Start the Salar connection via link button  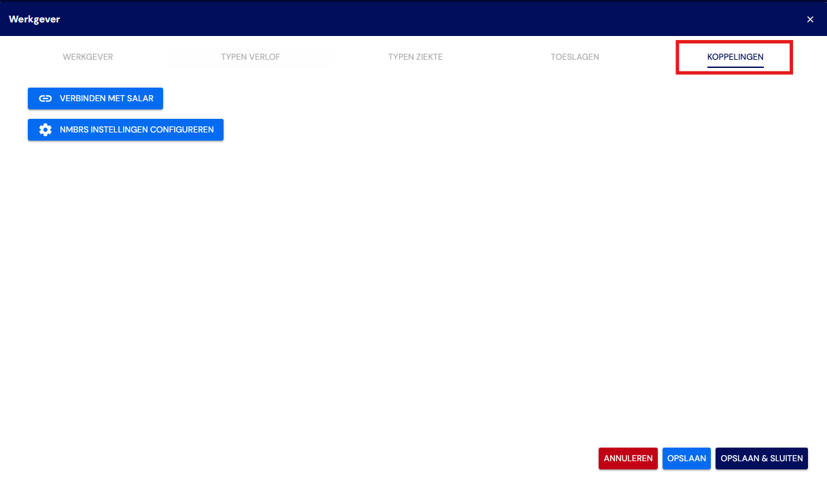point(95,98)
